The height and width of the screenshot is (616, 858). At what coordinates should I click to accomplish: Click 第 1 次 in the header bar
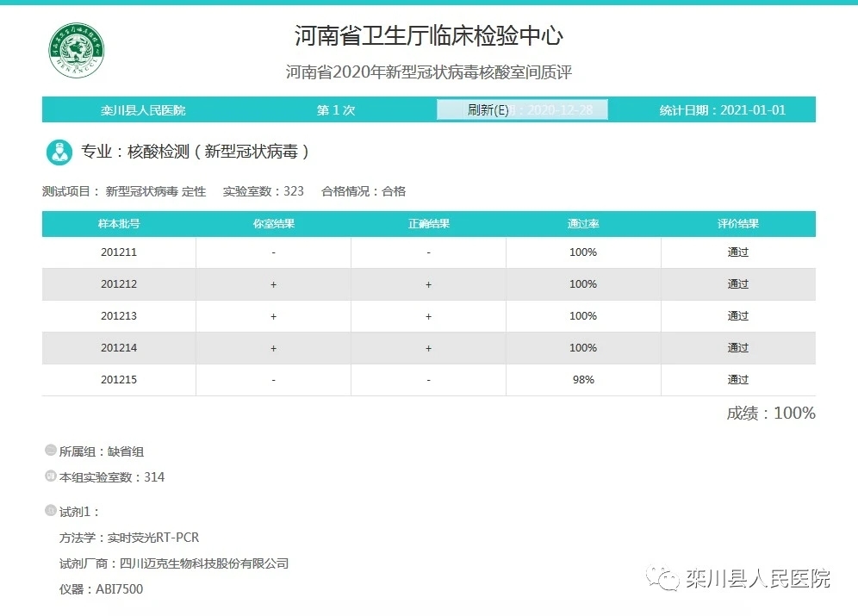pos(336,110)
